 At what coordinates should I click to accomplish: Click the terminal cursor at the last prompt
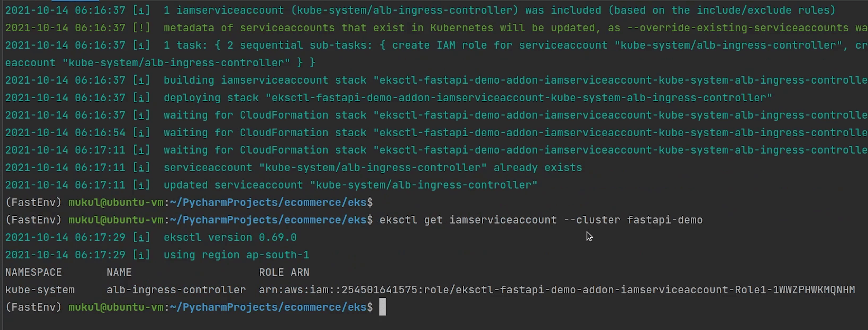point(382,307)
